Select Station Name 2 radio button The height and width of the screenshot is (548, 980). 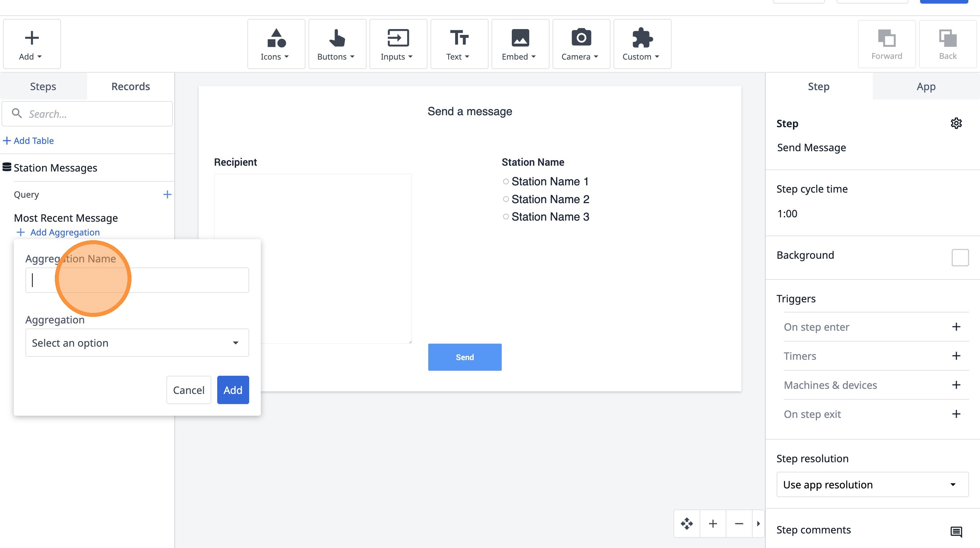[506, 199]
